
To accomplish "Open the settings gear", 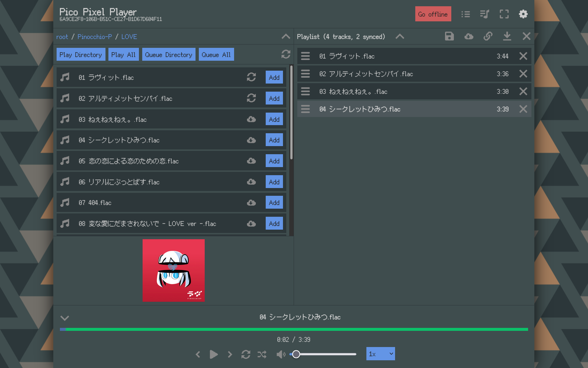I will (523, 14).
